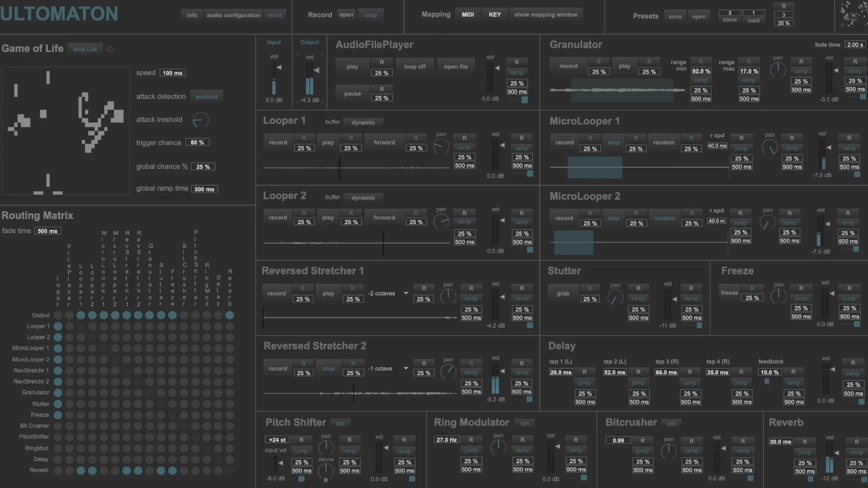Open the -2 octaves dropdown
The width and height of the screenshot is (868, 488).
[x=388, y=294]
